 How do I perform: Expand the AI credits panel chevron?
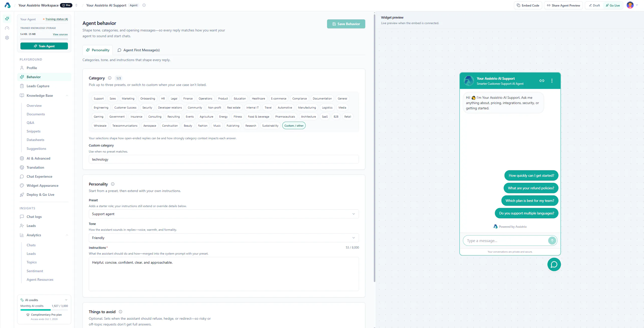(66, 300)
